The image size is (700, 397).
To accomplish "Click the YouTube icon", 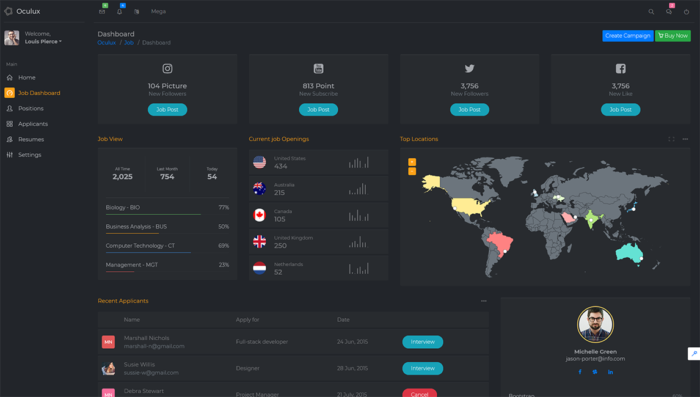I will (x=318, y=69).
